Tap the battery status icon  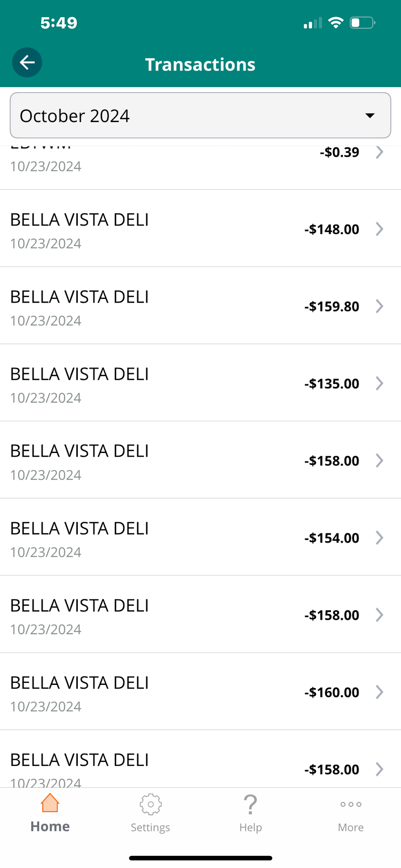[x=362, y=23]
